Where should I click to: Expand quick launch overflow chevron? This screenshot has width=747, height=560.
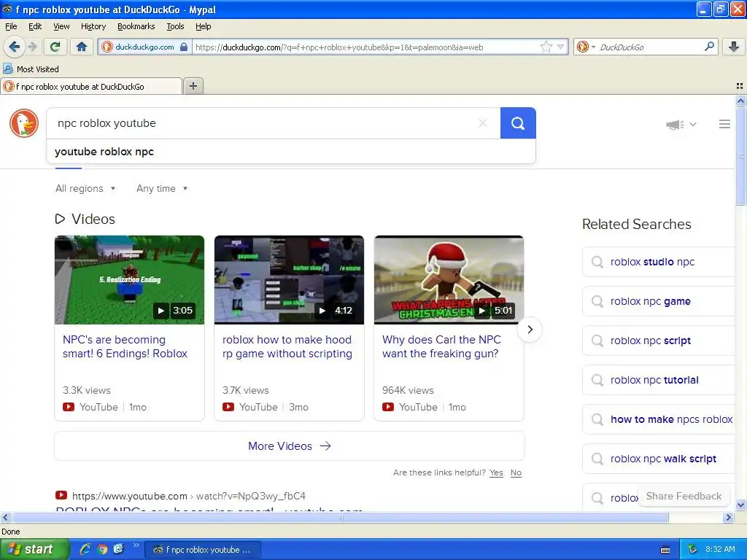136,545
